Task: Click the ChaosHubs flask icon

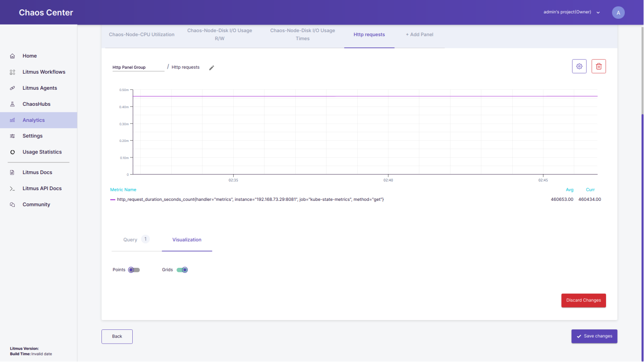Action: (13, 104)
